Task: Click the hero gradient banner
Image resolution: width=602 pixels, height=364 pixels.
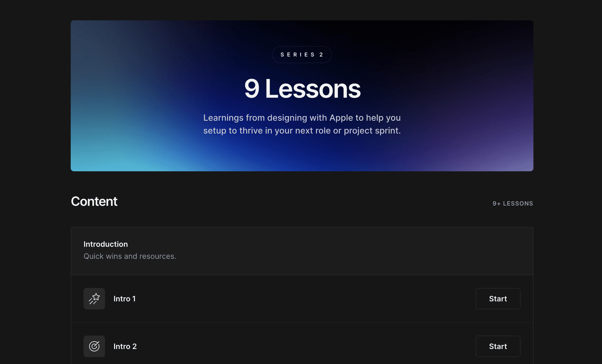Action: click(x=302, y=96)
